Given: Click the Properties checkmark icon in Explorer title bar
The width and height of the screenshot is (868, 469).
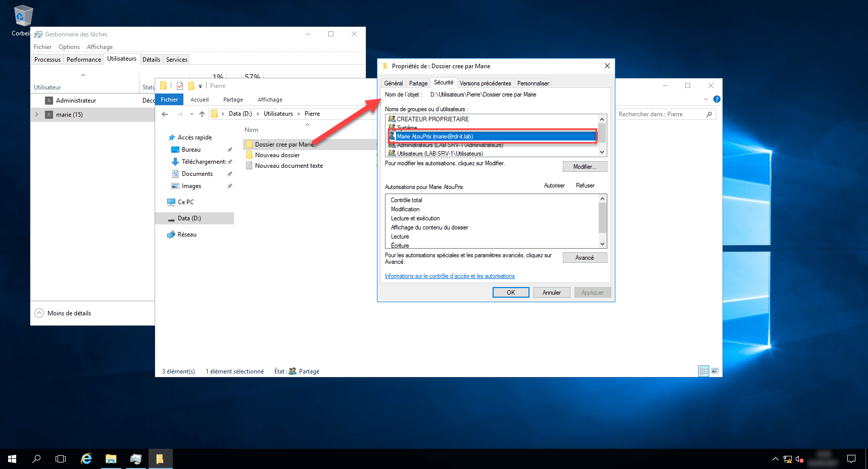Looking at the screenshot, I should pyautogui.click(x=180, y=86).
